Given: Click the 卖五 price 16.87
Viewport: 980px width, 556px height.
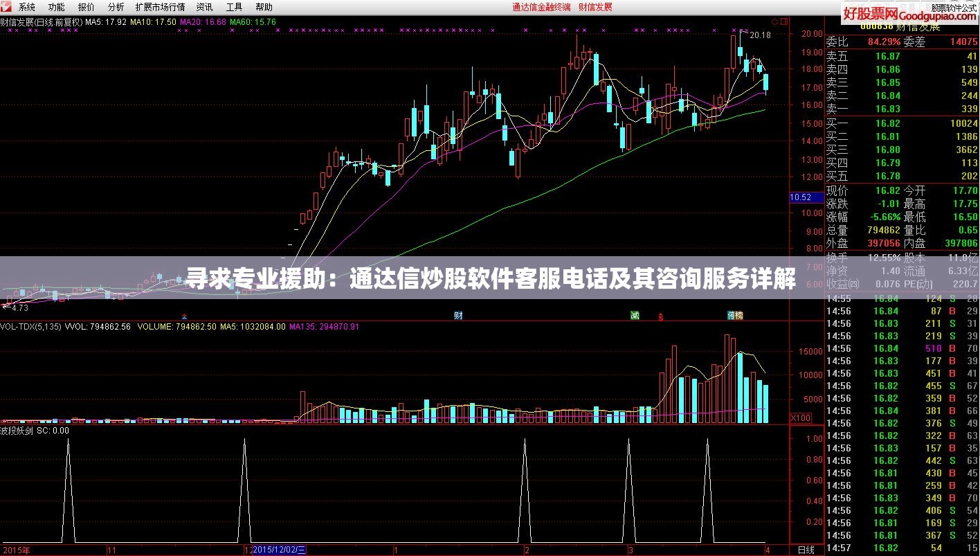Looking at the screenshot, I should click(887, 57).
